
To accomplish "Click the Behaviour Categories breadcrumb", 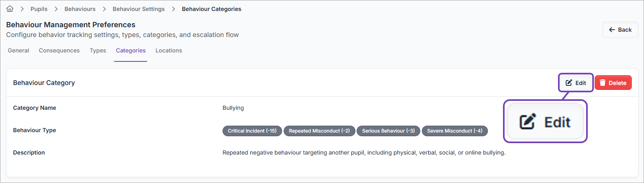I will (x=212, y=9).
